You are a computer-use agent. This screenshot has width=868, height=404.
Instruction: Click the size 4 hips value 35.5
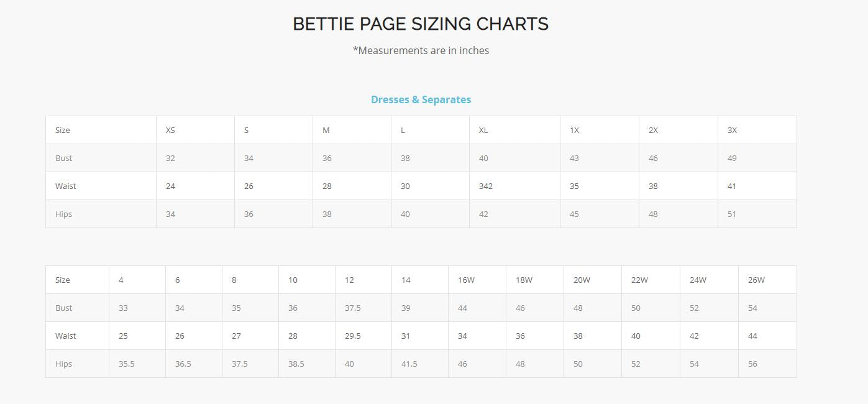click(x=126, y=364)
